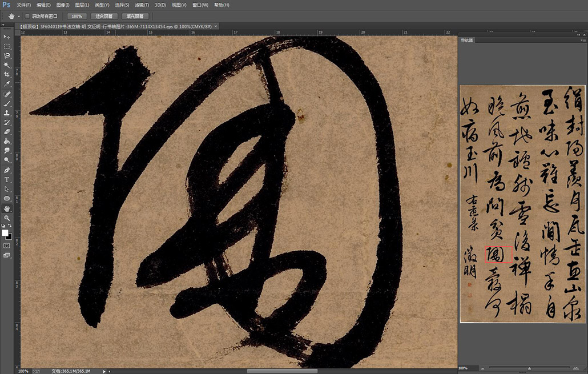Toggle Quick Mask mode
This screenshot has width=588, height=374.
click(7, 246)
